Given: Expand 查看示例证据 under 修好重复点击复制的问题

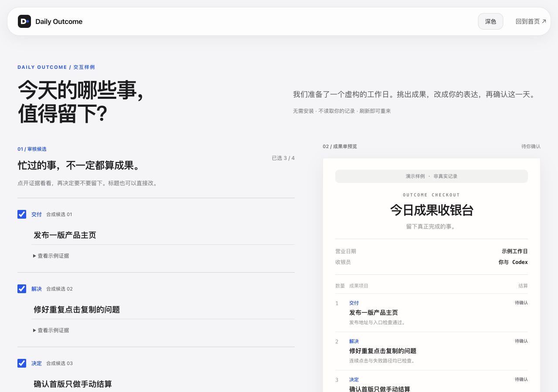Looking at the screenshot, I should point(51,331).
